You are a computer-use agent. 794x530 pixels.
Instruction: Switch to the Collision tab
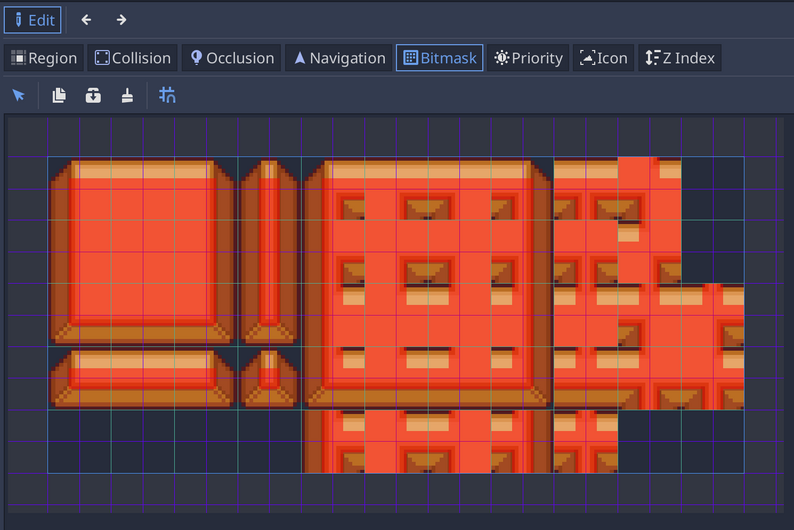(133, 58)
